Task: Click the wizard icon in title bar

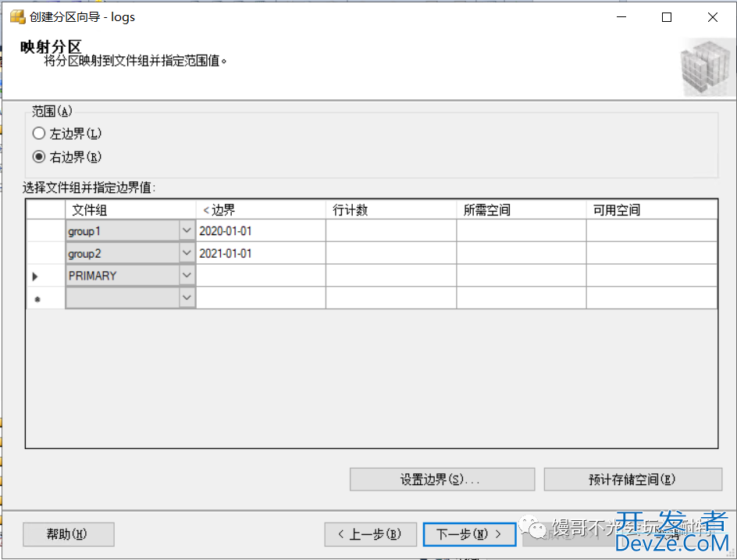Action: click(17, 17)
